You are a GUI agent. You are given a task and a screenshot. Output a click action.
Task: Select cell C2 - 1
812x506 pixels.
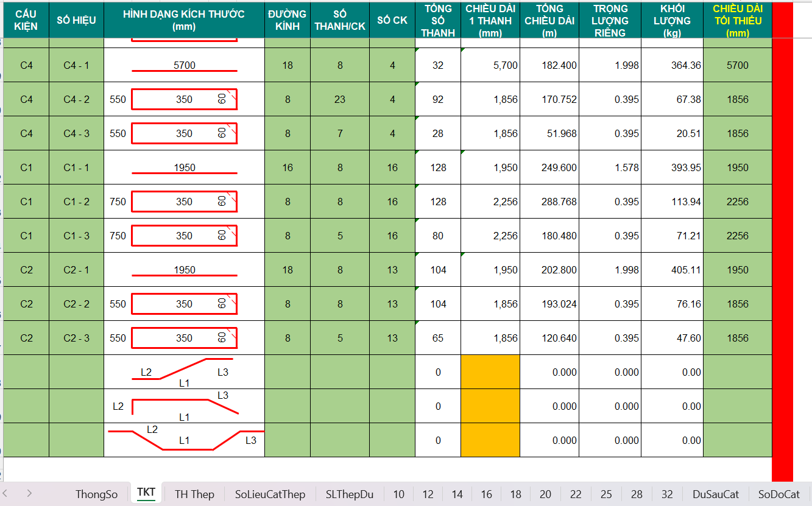[x=76, y=270]
